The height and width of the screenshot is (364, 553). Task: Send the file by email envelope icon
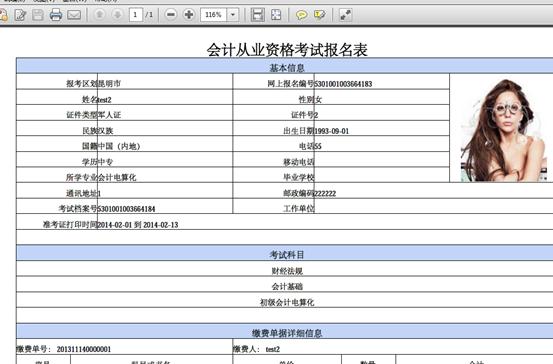click(x=74, y=15)
